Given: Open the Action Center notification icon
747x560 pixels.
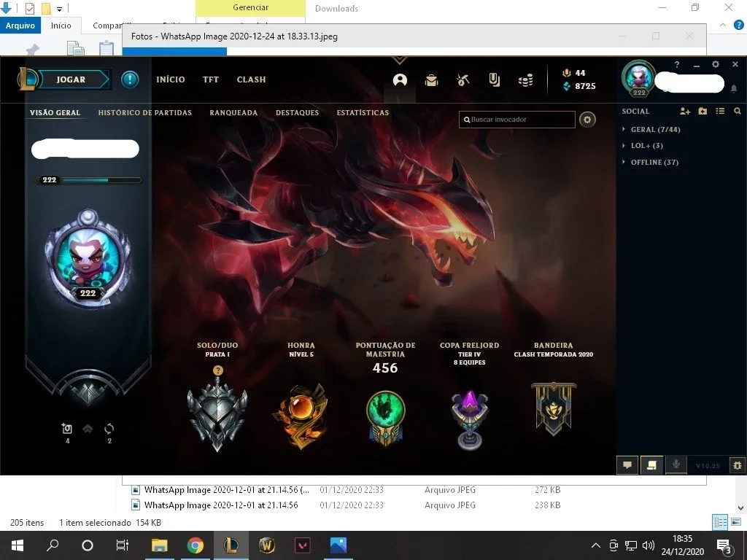Looking at the screenshot, I should coord(724,545).
